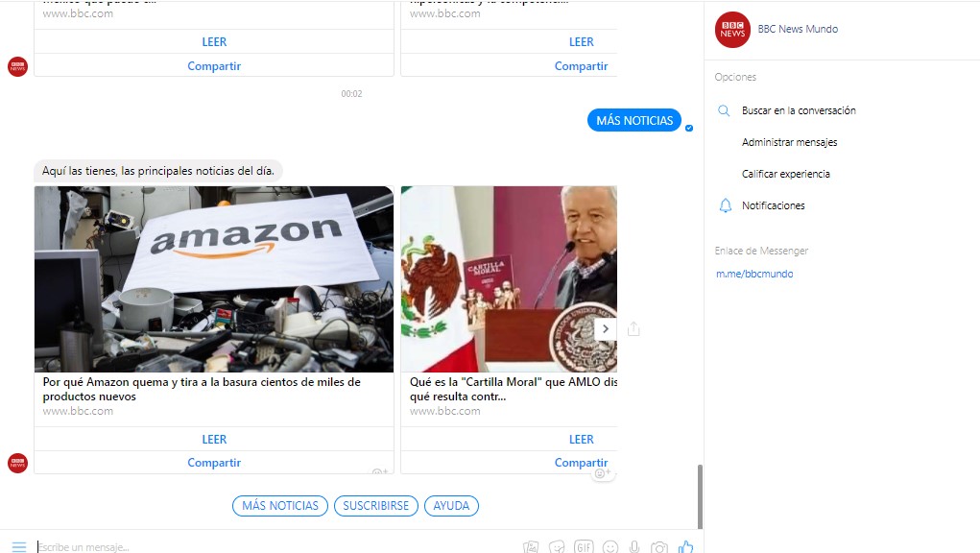Click www.bbc.com under the Cartilla Moral headline
The height and width of the screenshot is (553, 980).
click(x=445, y=411)
